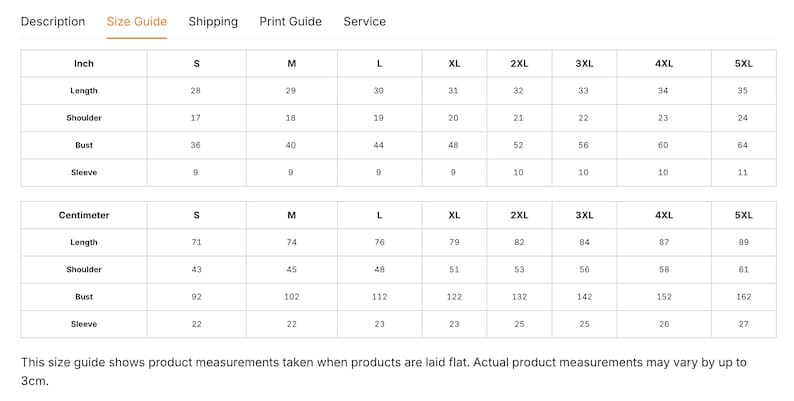Viewport: 794px width, 401px height.
Task: Select the Shoulder row label in the Centimeter table
Action: [84, 269]
